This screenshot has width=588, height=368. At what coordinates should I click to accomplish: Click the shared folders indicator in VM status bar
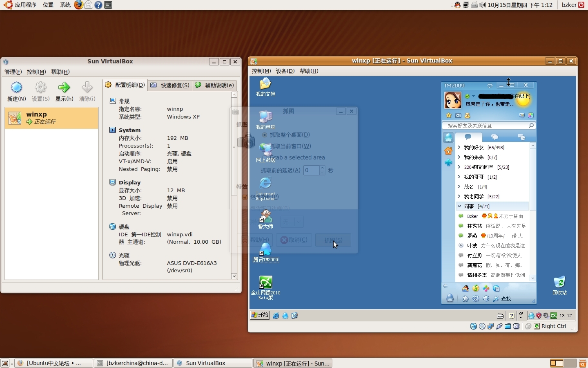(x=508, y=326)
